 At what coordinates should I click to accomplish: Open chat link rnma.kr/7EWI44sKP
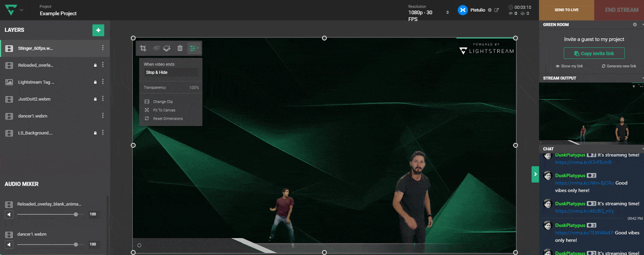[584, 233]
